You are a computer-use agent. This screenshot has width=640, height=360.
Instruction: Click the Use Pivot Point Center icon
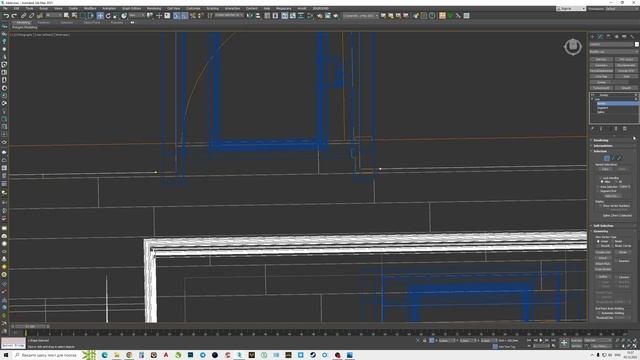[150, 16]
